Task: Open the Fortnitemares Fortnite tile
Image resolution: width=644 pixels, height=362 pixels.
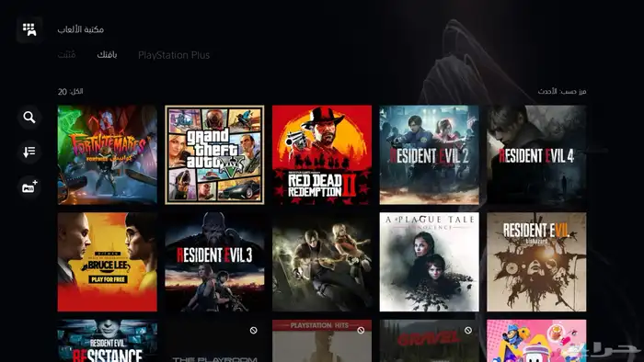Action: 108,155
